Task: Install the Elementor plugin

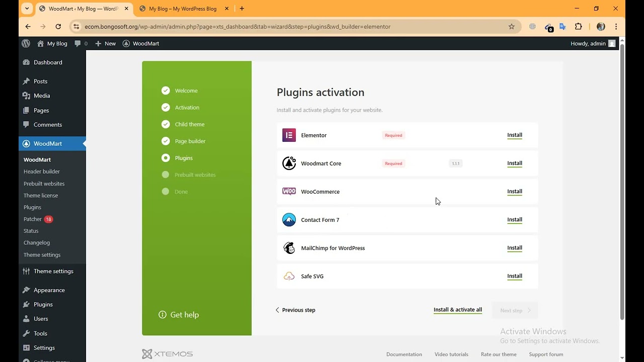Action: tap(515, 135)
